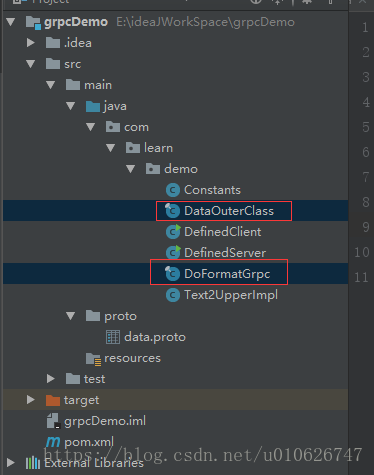374x475 pixels.
Task: Click the Constants class icon
Action: 173,190
